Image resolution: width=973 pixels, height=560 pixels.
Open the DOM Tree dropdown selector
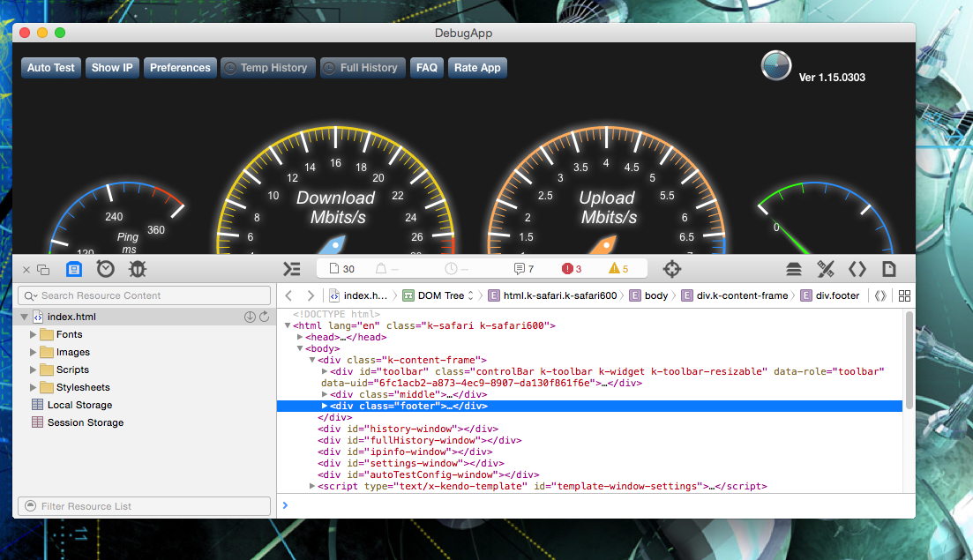(438, 295)
